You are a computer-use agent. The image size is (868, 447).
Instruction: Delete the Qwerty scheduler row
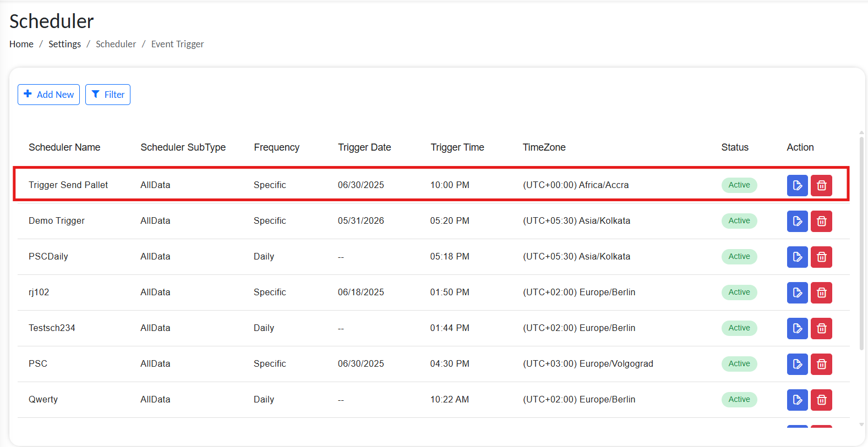(821, 400)
